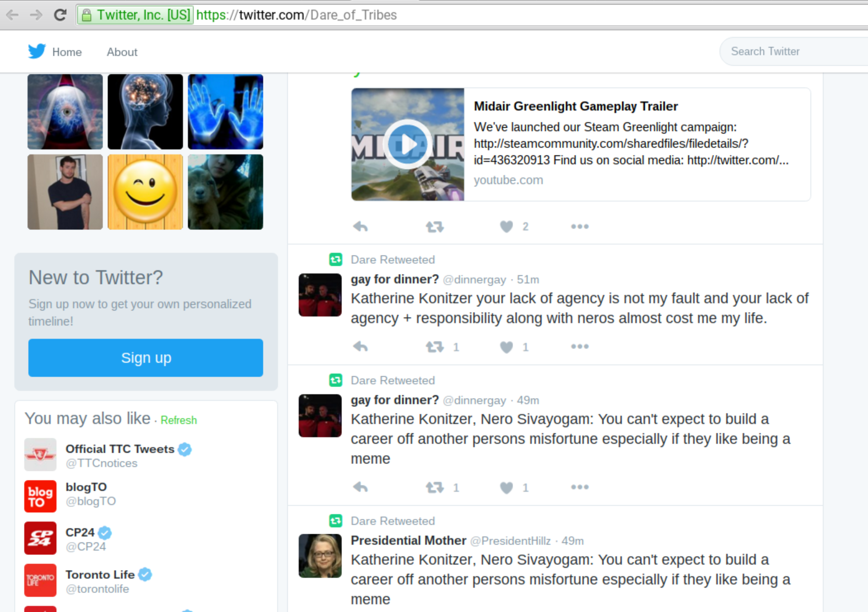Open the glowing brain media thumbnail
Image resolution: width=868 pixels, height=612 pixels.
pyautogui.click(x=145, y=112)
